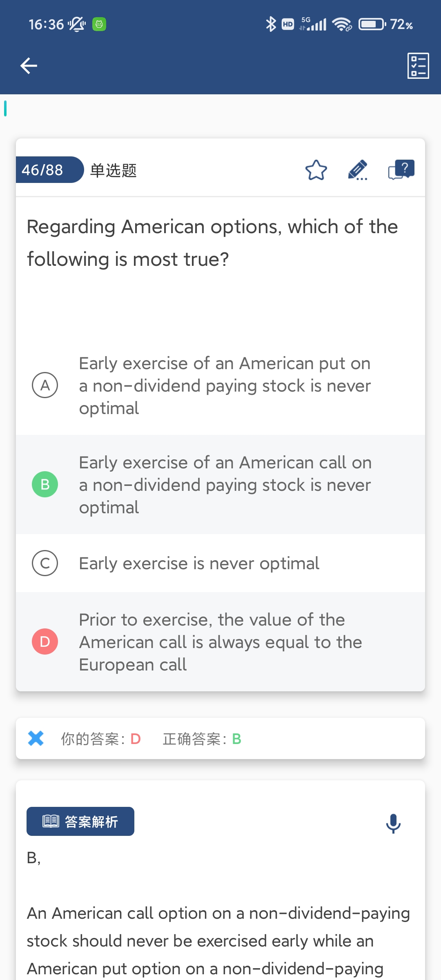Favorite this question with the star icon

pyautogui.click(x=316, y=170)
